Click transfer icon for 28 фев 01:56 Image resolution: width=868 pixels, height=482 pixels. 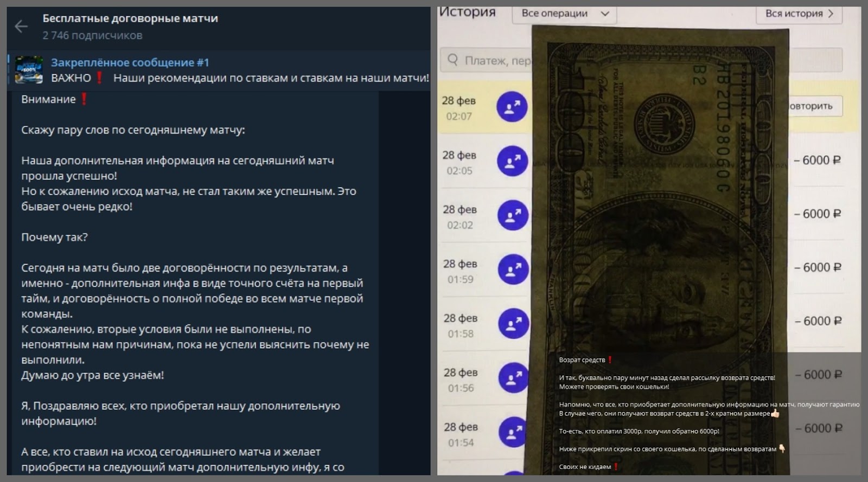[514, 378]
